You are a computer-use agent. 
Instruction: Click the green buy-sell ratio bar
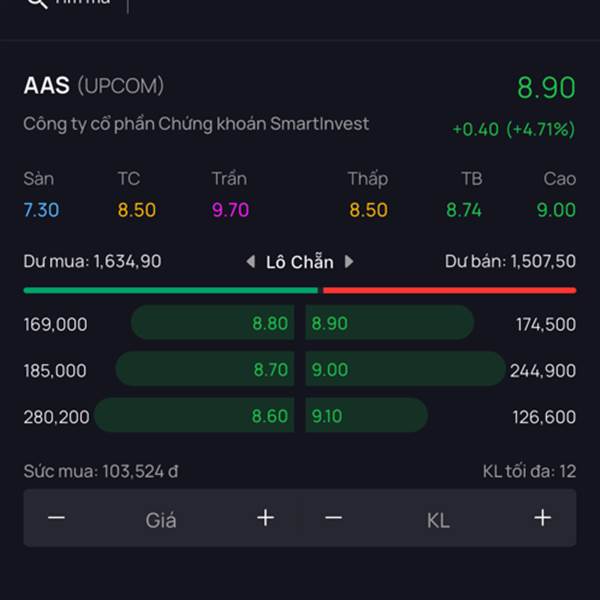pyautogui.click(x=170, y=290)
